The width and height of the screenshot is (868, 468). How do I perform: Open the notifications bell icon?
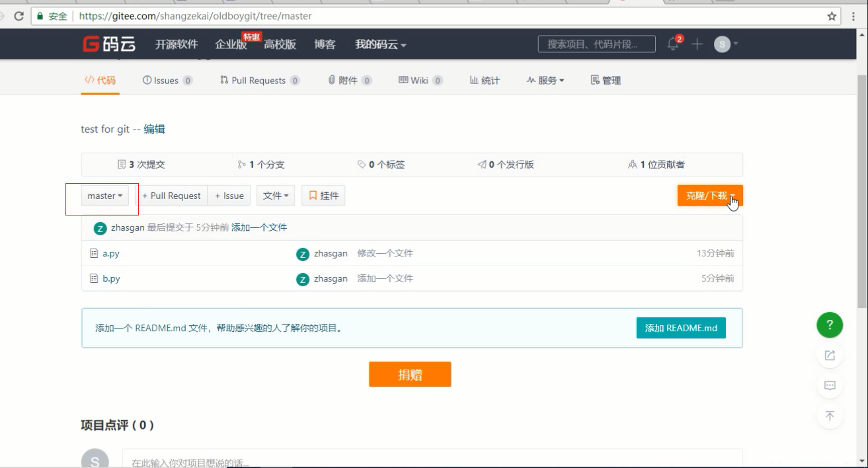click(674, 44)
